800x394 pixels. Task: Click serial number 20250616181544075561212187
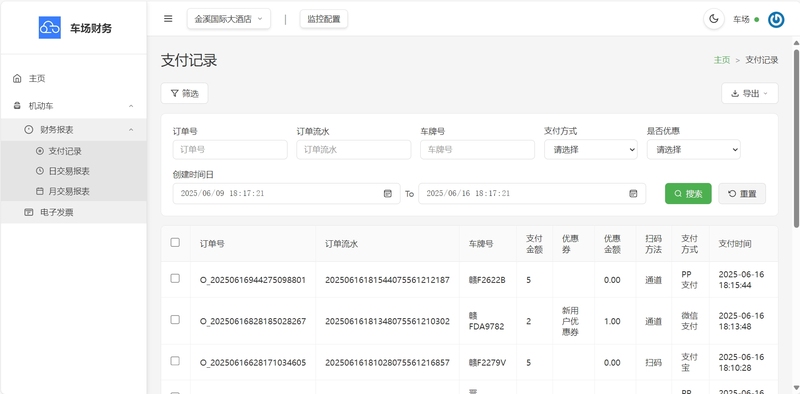pyautogui.click(x=387, y=280)
